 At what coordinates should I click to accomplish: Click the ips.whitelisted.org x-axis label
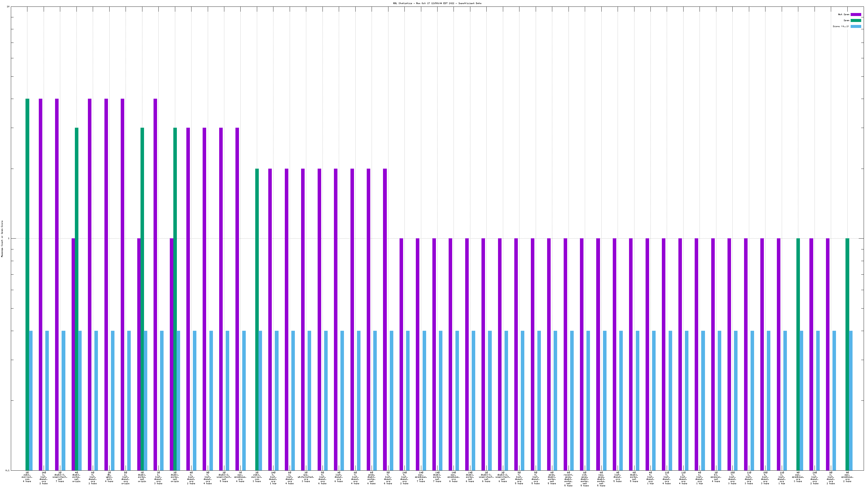(x=306, y=477)
